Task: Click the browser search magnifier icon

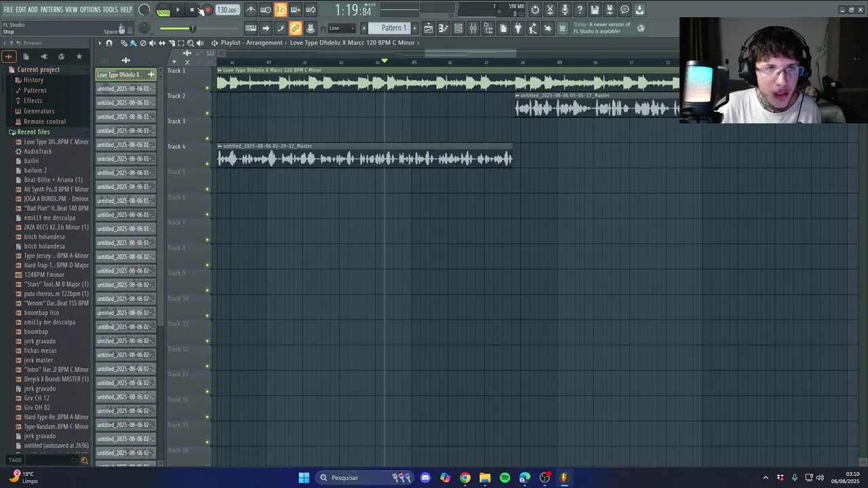Action: tap(84, 460)
